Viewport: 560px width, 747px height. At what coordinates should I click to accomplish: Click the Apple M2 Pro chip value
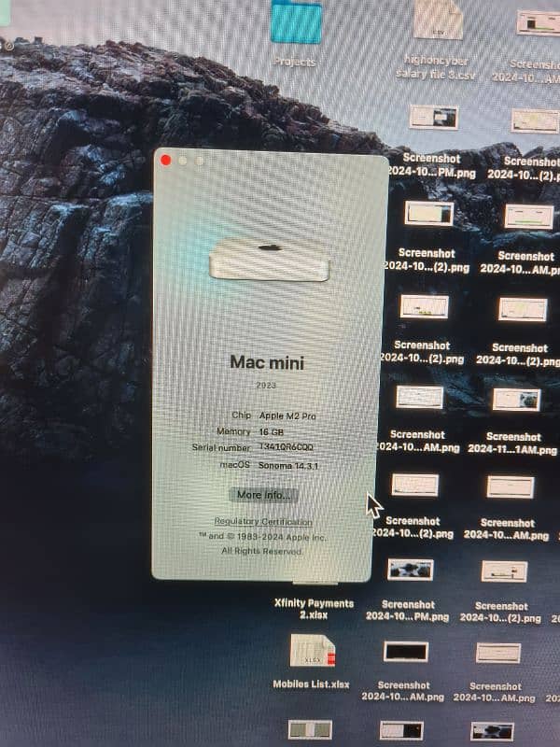click(287, 416)
